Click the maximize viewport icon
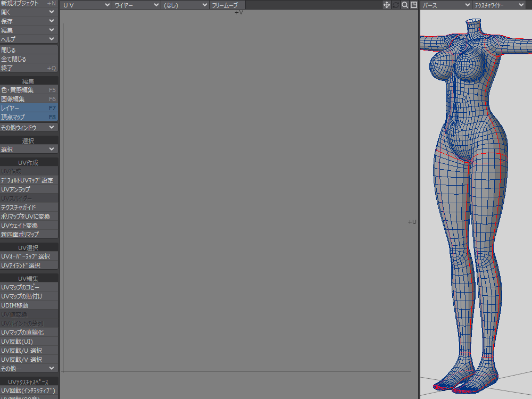Viewport: 532px width, 399px height. tap(413, 5)
